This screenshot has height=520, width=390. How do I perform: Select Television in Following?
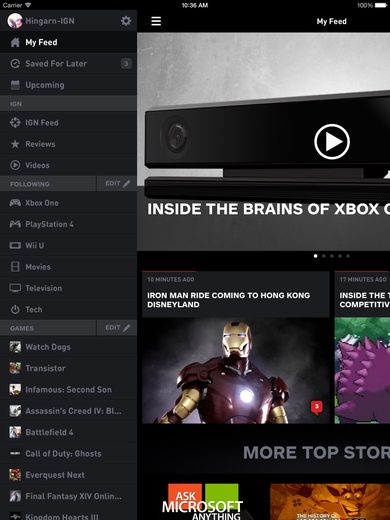tap(68, 288)
